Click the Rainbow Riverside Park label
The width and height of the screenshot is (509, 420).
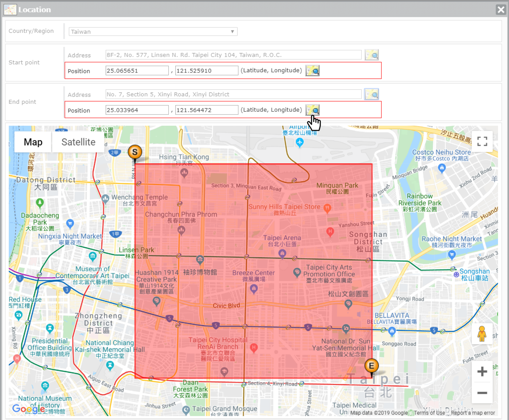pyautogui.click(x=420, y=203)
